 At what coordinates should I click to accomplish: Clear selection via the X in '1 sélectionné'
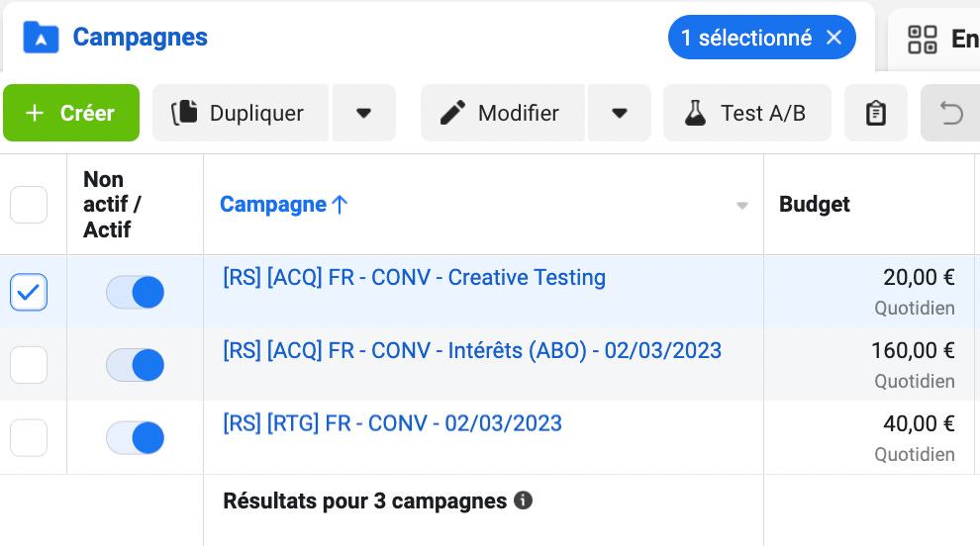(833, 38)
